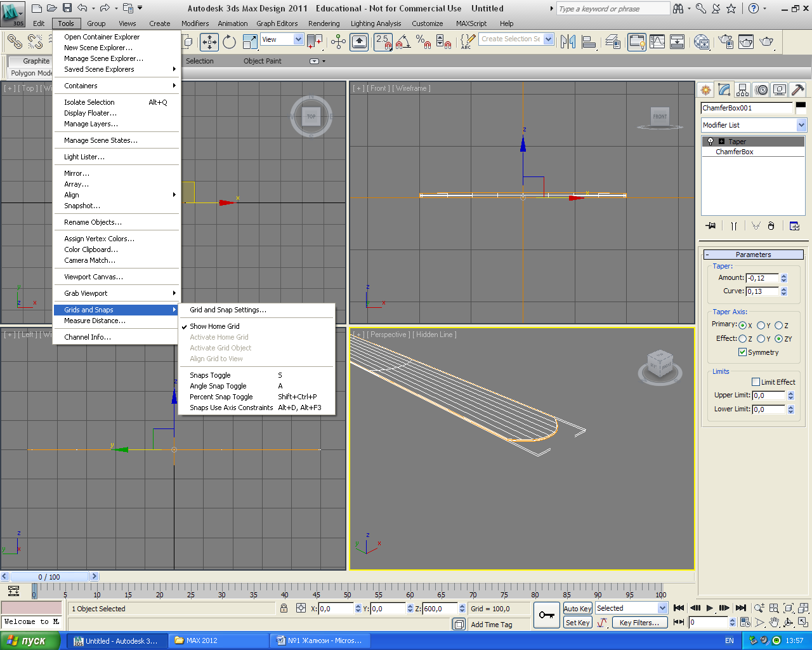Viewport: 812px width, 650px height.
Task: Toggle the 2.5D Snaps icon
Action: (x=383, y=42)
